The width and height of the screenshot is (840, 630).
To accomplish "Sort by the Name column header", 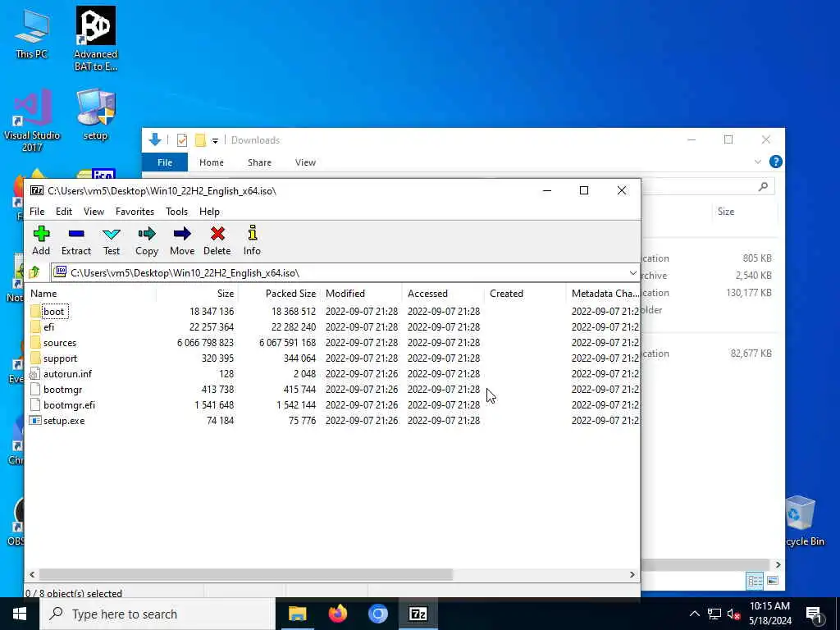I will [92, 294].
